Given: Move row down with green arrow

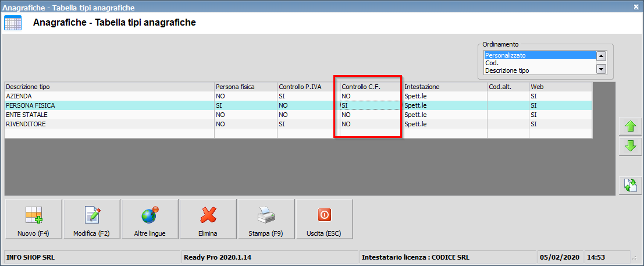Looking at the screenshot, I should coord(630,146).
